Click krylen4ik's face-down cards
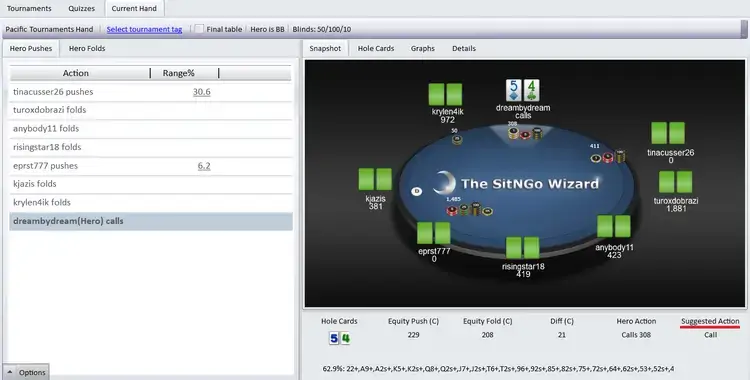The width and height of the screenshot is (750, 380). [x=445, y=94]
